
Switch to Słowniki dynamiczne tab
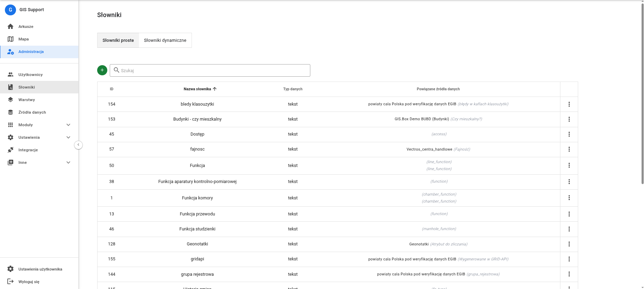coord(165,40)
